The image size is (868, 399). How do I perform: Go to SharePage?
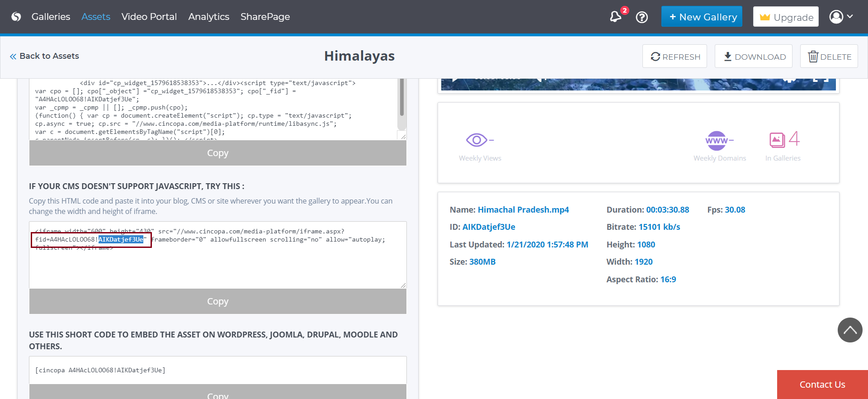point(265,17)
